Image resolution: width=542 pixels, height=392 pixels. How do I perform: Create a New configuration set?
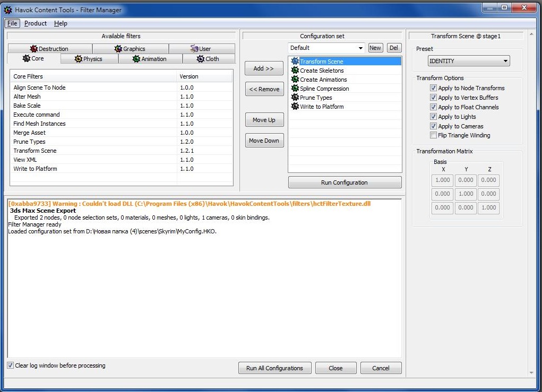coord(375,48)
